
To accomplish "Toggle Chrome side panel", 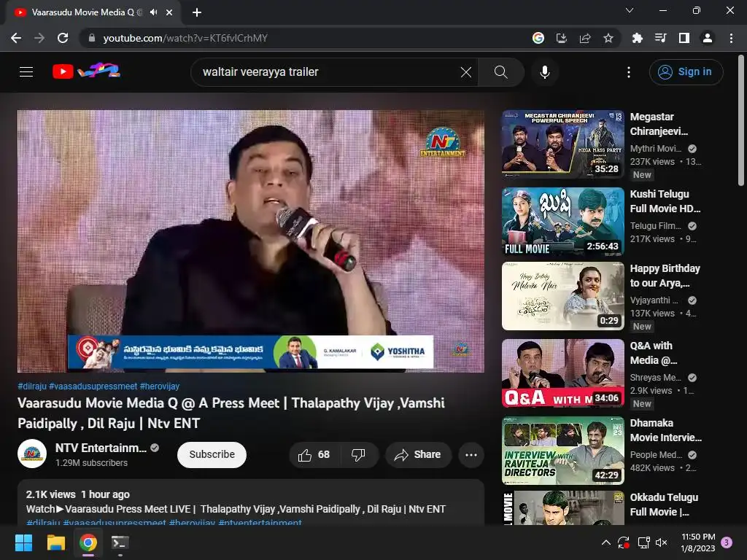I will pos(684,38).
